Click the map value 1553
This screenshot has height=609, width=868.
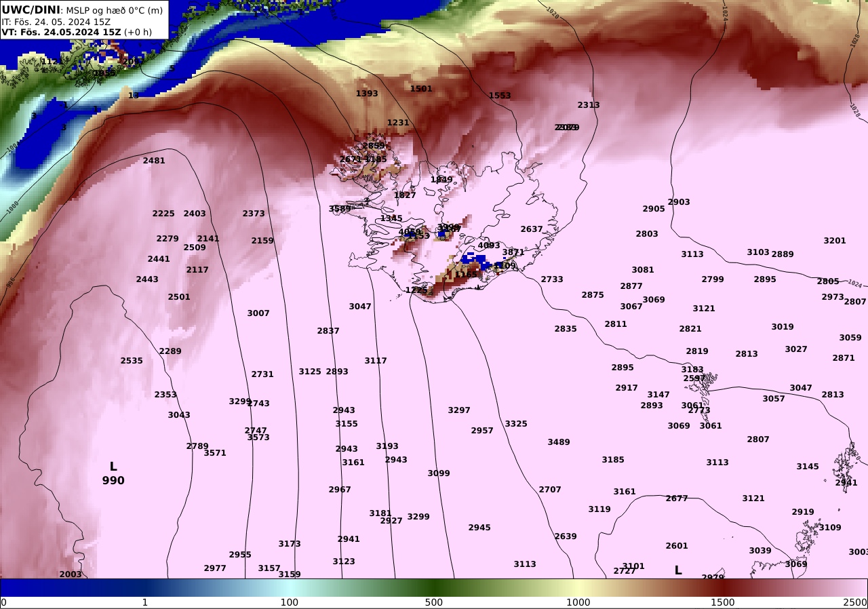tap(500, 96)
